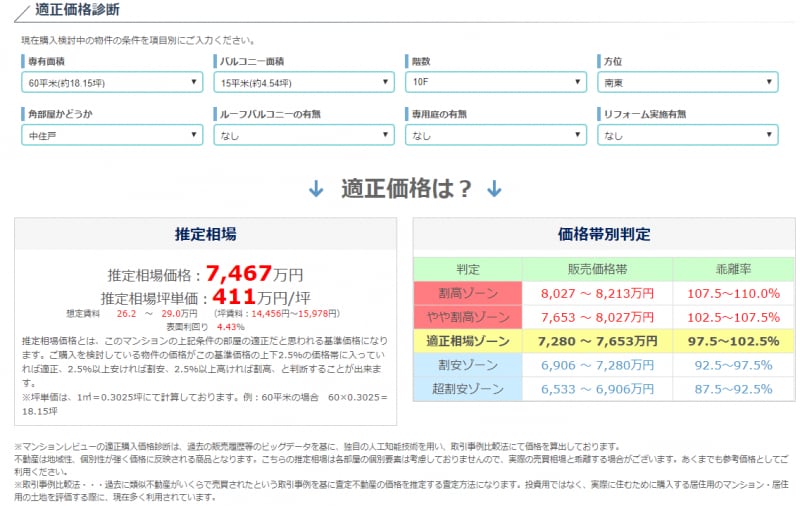
Task: Click the 専有面積 field label
Action: 46,61
